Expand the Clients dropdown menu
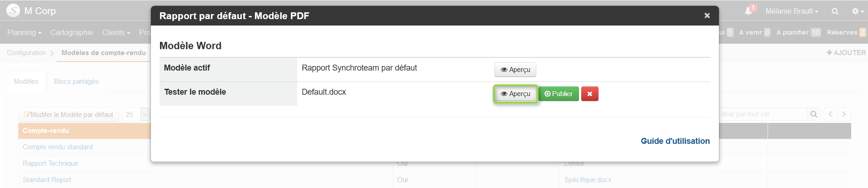 116,32
